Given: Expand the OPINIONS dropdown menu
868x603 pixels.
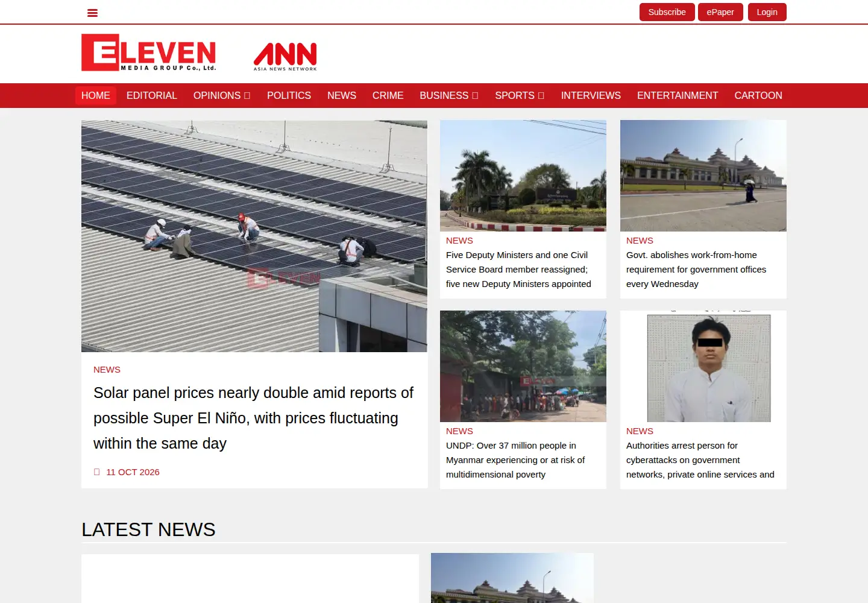Looking at the screenshot, I should (222, 95).
